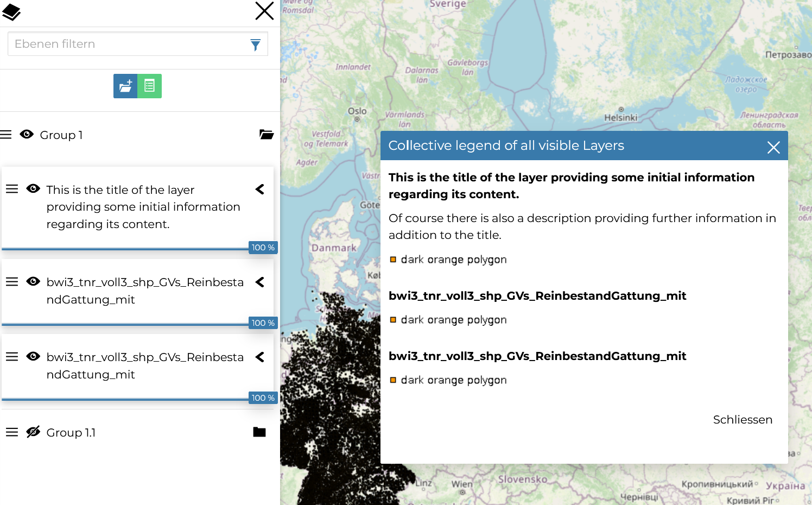Toggle the eye of the first bwi3_tnr_voll3 layer
The height and width of the screenshot is (505, 812).
click(33, 281)
